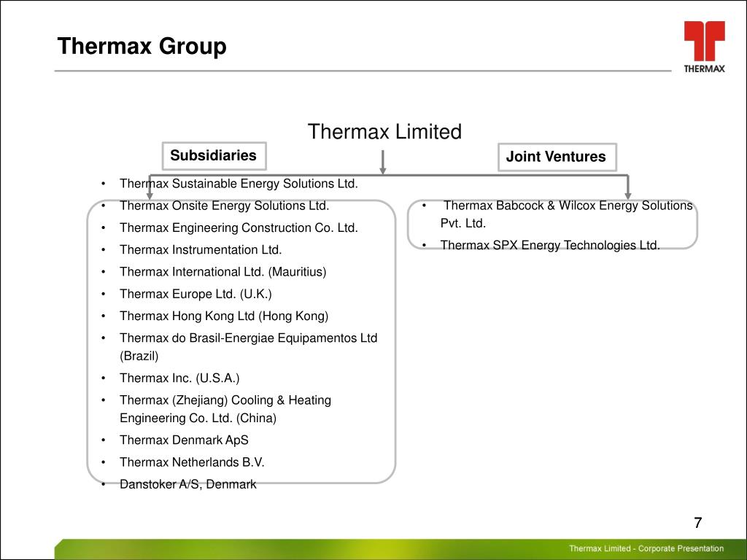Click the Thermax logo
Image resolution: width=747 pixels, height=560 pixels.
coord(704,47)
